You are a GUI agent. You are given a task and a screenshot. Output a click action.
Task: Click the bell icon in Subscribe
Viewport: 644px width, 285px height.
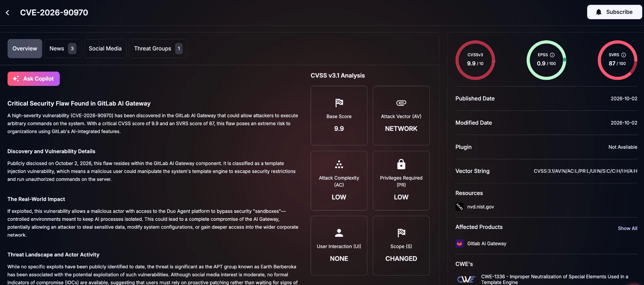click(x=599, y=12)
